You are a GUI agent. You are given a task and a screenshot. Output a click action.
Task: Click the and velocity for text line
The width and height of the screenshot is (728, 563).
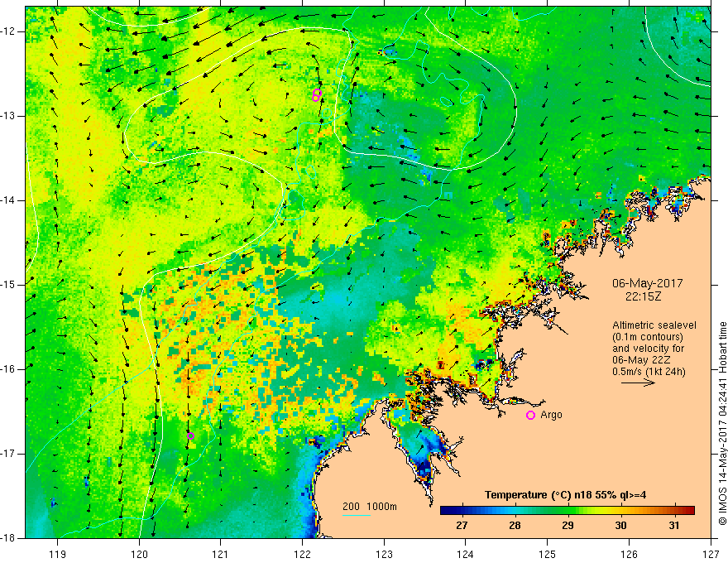click(x=648, y=349)
